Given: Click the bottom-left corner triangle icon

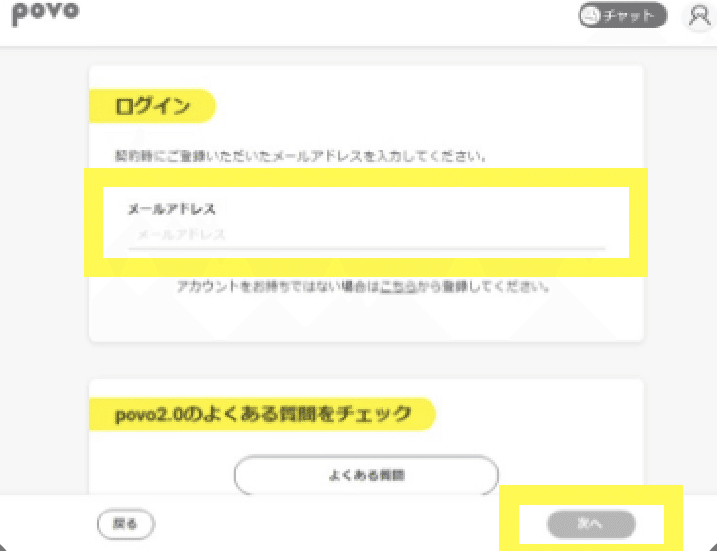Looking at the screenshot, I should [2, 547].
